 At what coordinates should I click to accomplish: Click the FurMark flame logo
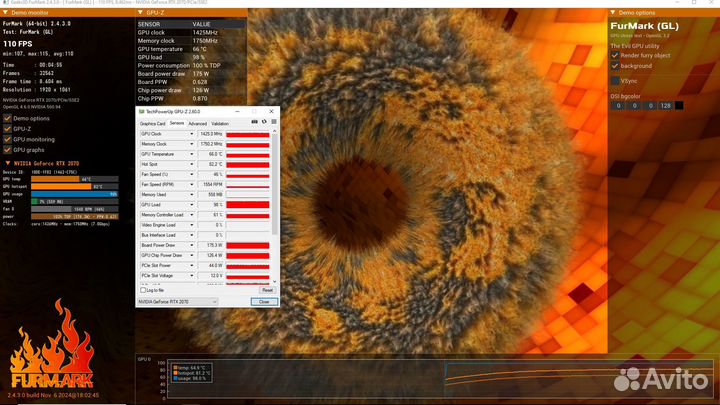point(52,344)
